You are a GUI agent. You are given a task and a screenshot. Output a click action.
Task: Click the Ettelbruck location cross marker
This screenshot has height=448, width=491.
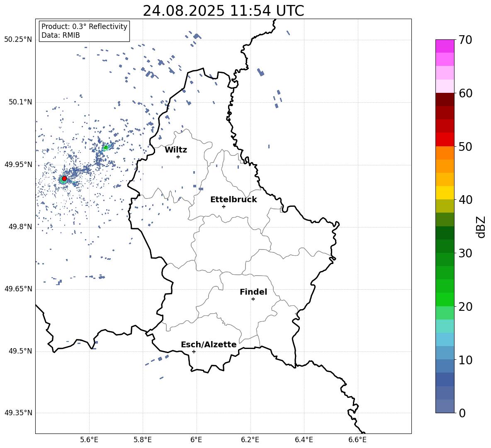pos(224,206)
